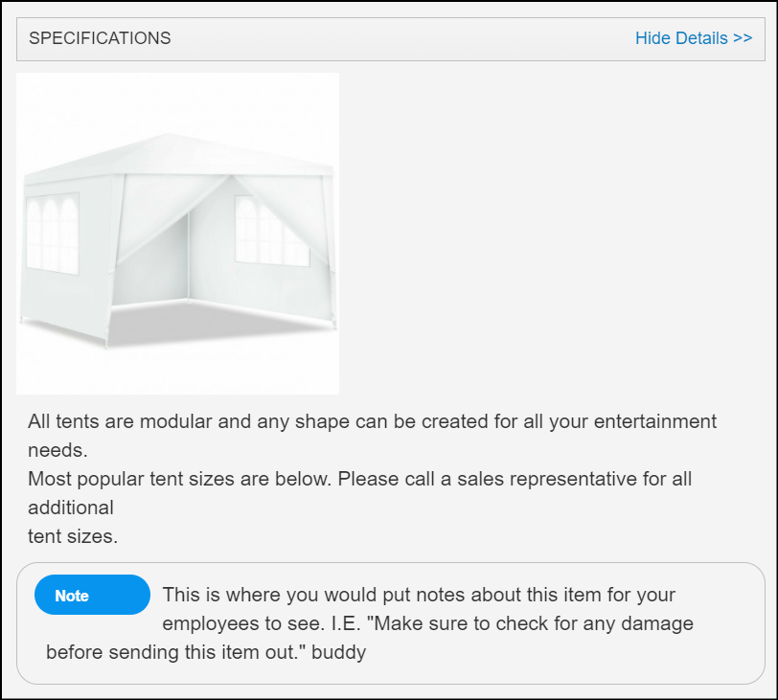778x700 pixels.
Task: Select the SPECIFICATIONS header title
Action: (x=100, y=38)
